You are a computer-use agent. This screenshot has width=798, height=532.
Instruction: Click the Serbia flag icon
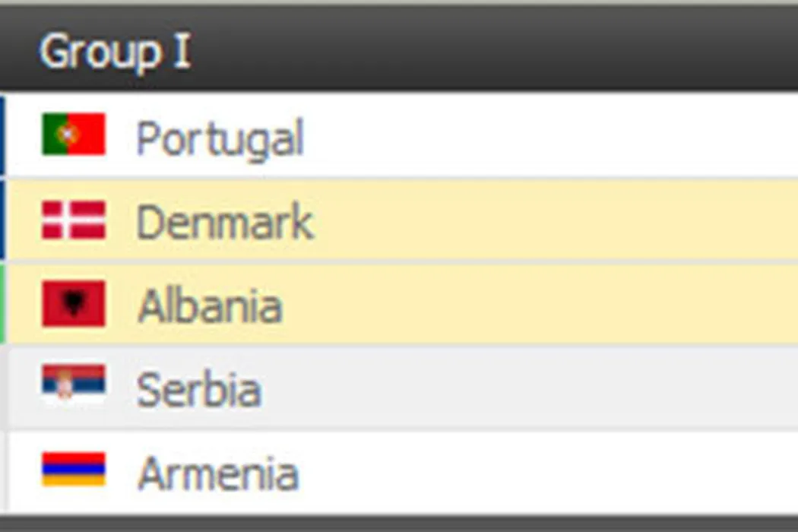coord(74,382)
